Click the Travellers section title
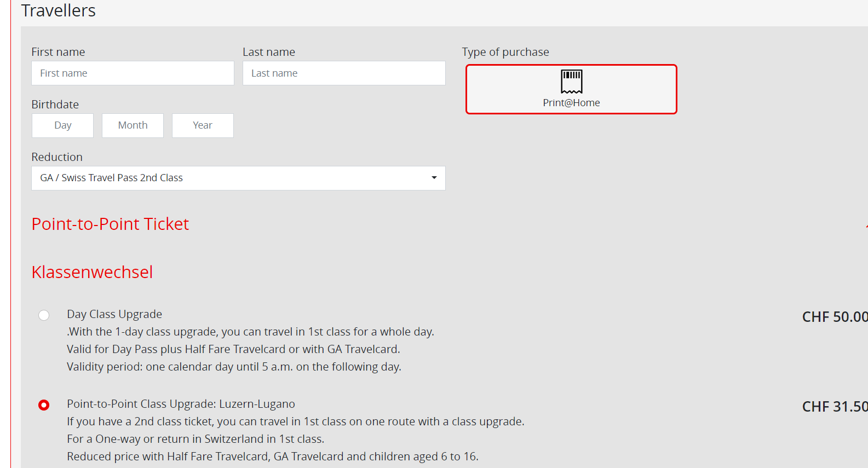The image size is (868, 468). [59, 11]
